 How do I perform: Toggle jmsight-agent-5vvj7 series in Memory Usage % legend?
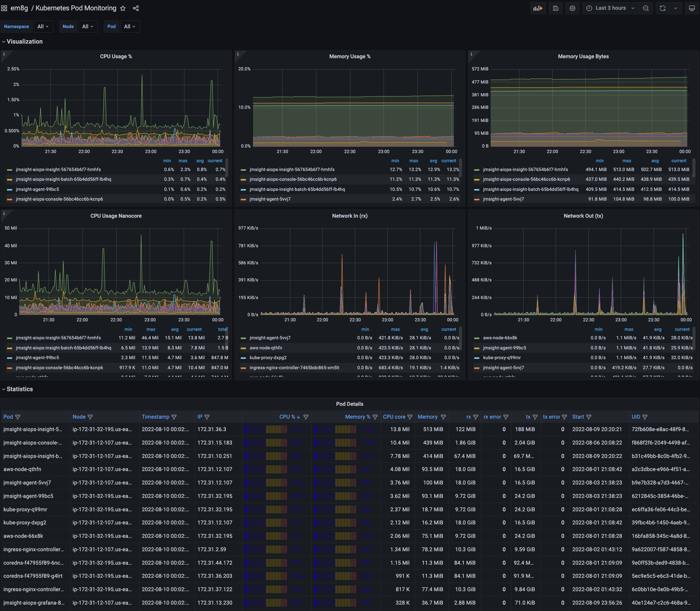pos(270,199)
